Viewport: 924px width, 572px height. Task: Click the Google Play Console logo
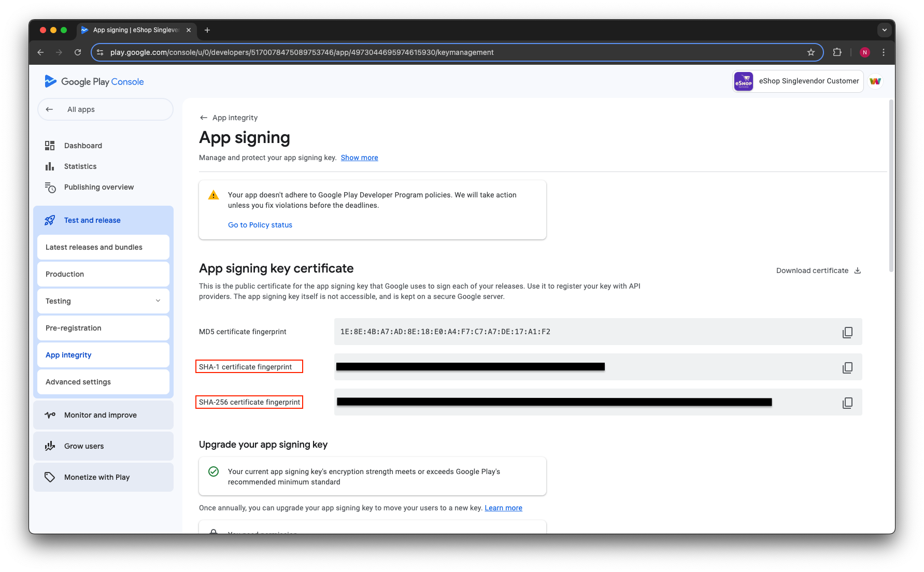(x=94, y=81)
